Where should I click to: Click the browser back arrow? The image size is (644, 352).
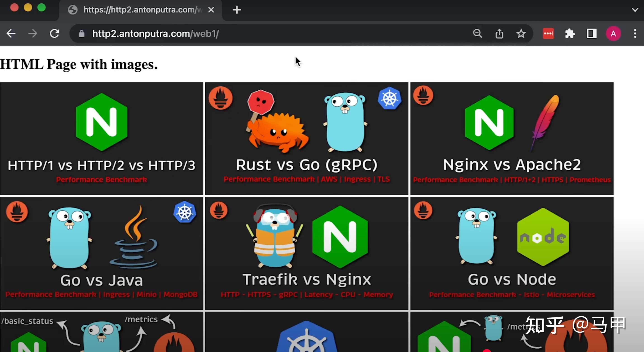pos(11,33)
